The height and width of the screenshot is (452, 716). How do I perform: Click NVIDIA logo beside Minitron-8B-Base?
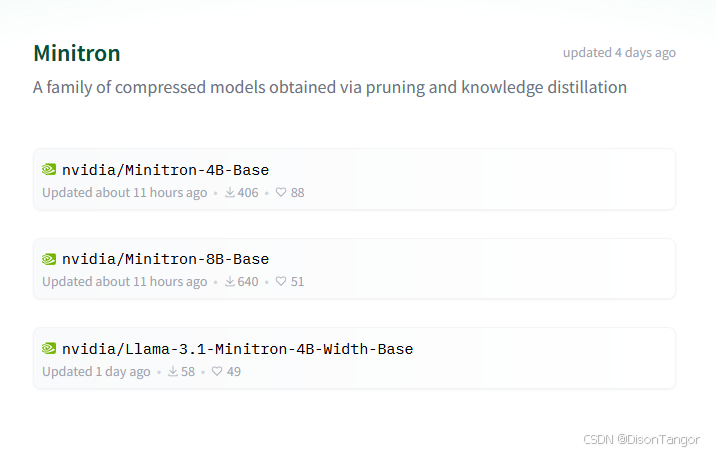pyautogui.click(x=49, y=259)
